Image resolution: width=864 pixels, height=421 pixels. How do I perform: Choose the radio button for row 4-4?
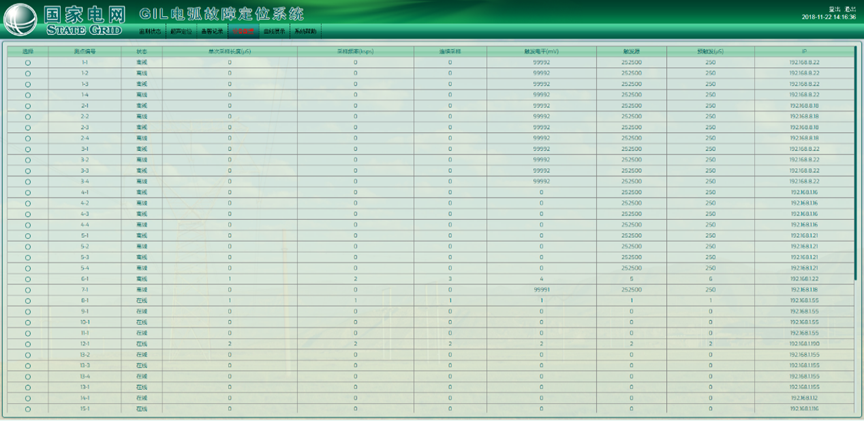click(x=28, y=225)
